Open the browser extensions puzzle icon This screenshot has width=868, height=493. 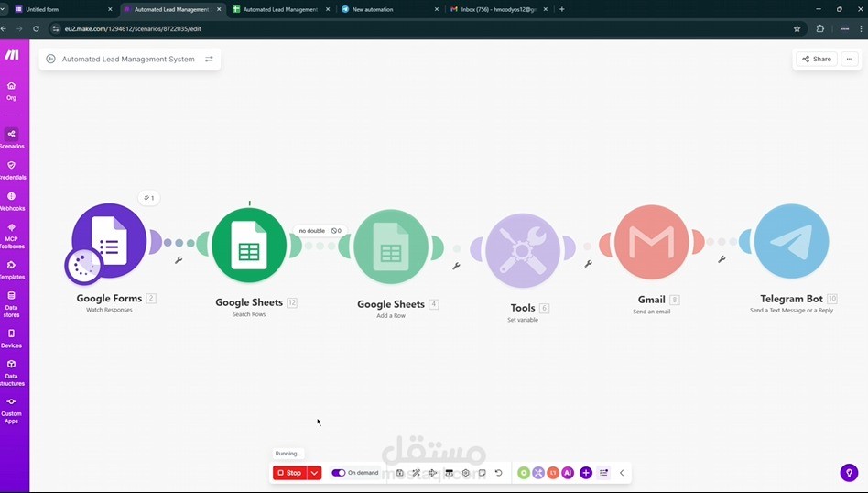click(820, 28)
